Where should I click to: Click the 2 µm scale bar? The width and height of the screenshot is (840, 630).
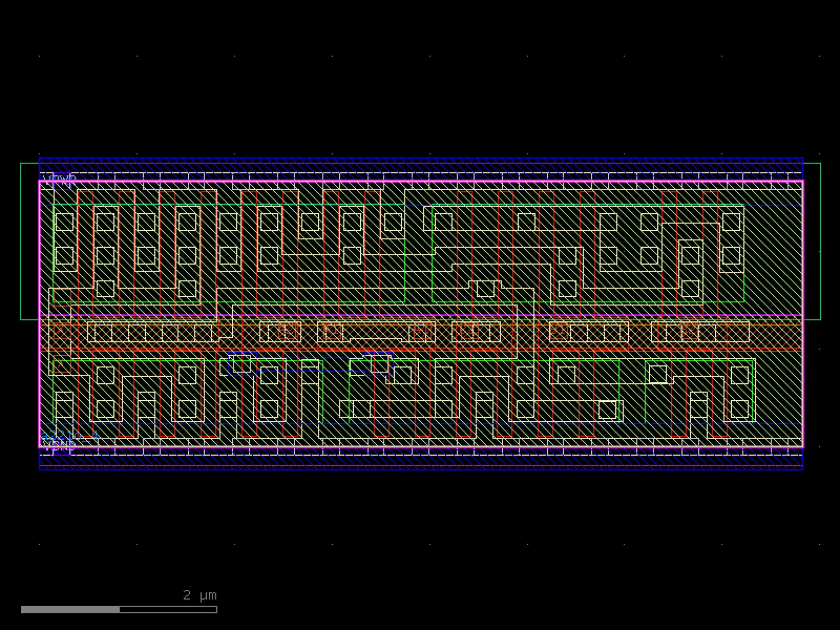pyautogui.click(x=119, y=609)
